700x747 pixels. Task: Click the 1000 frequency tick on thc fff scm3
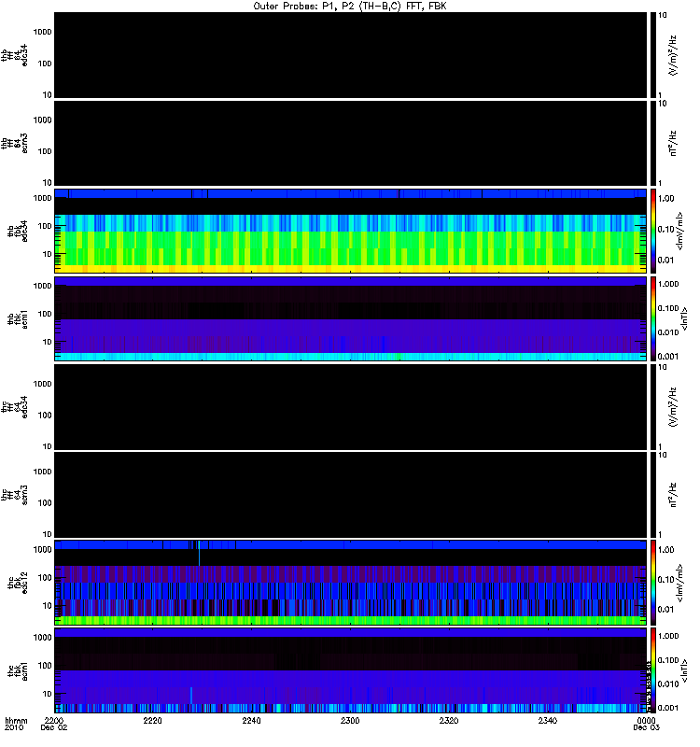42,472
